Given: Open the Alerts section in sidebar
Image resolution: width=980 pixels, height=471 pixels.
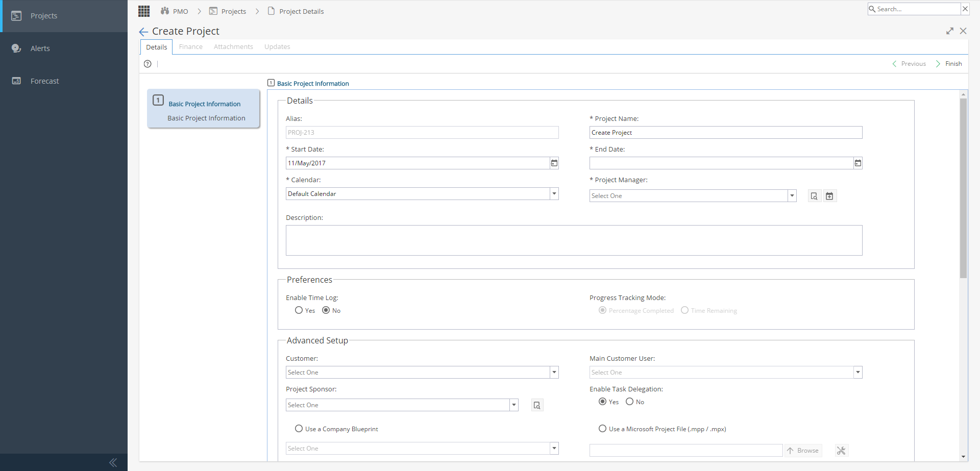Looking at the screenshot, I should pos(40,48).
